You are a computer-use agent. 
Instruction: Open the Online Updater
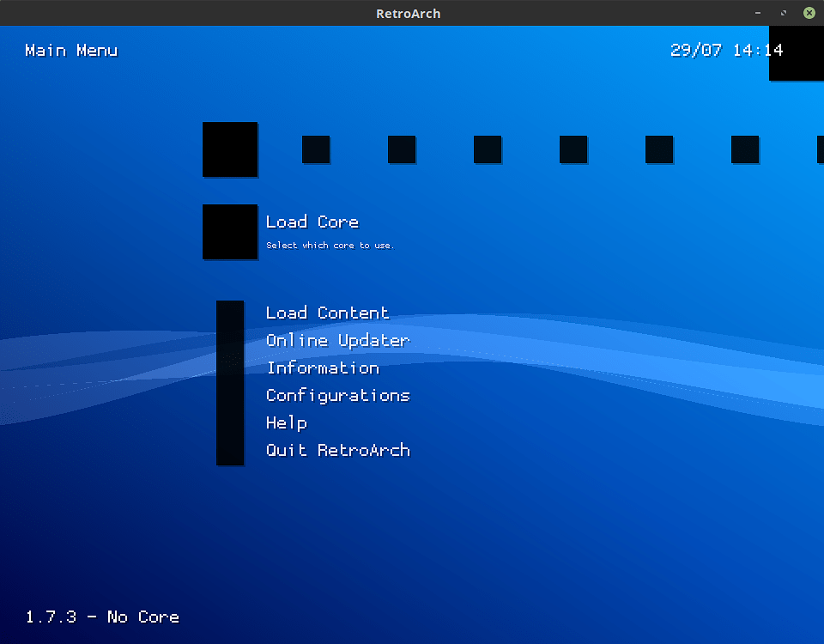coord(337,340)
